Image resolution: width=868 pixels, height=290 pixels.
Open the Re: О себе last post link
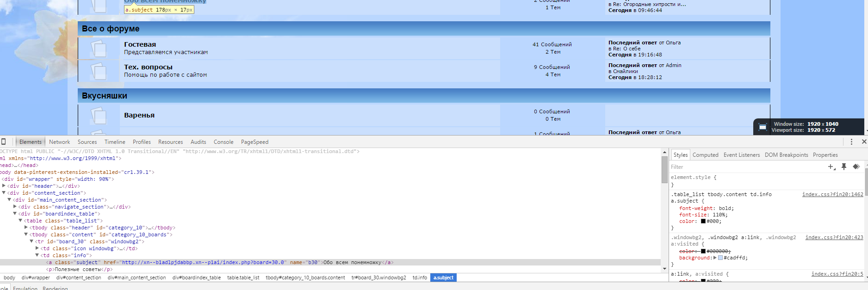[627, 49]
